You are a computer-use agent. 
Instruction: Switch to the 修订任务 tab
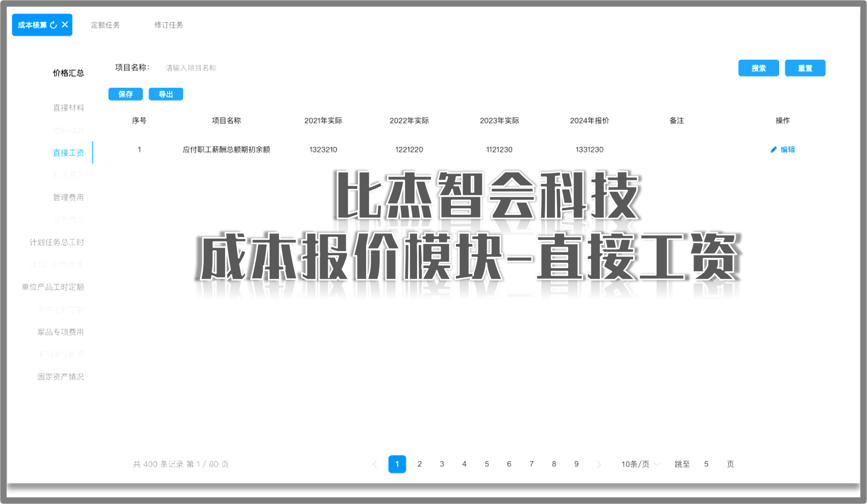pyautogui.click(x=168, y=25)
